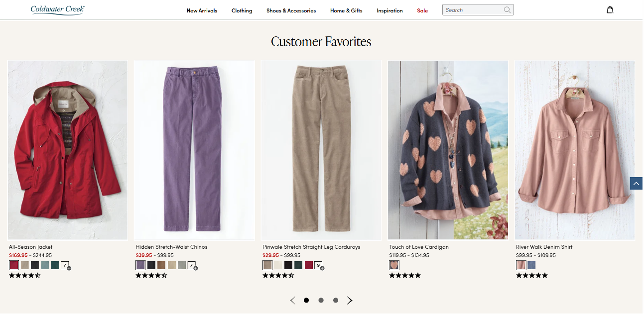This screenshot has height=314, width=644.
Task: Select the second carousel page dot
Action: tap(321, 300)
